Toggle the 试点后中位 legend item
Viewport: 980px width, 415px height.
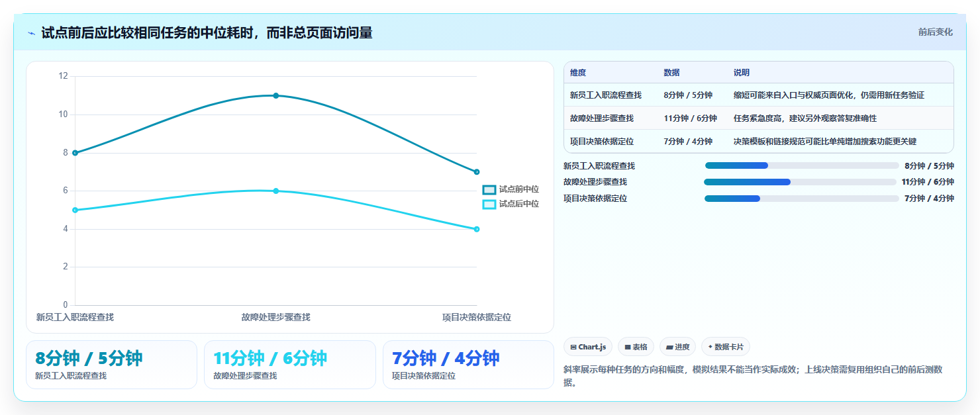click(x=511, y=204)
